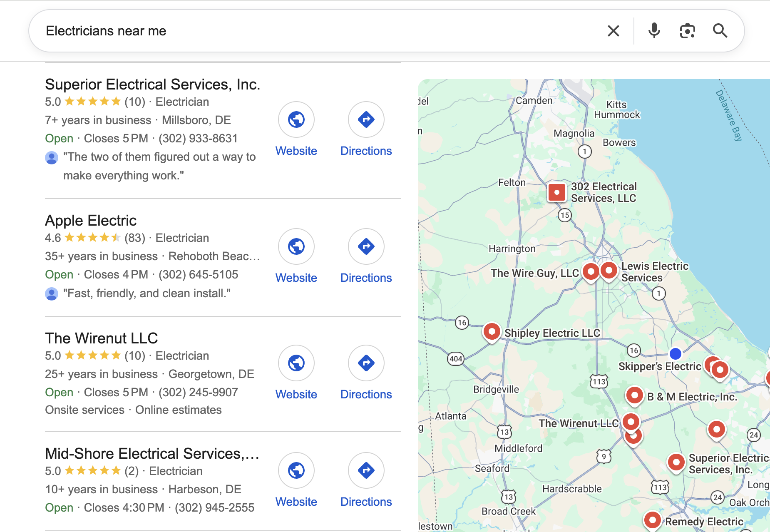The height and width of the screenshot is (532, 770).
Task: Click the phone number (302) 933-8631
Action: (x=198, y=138)
